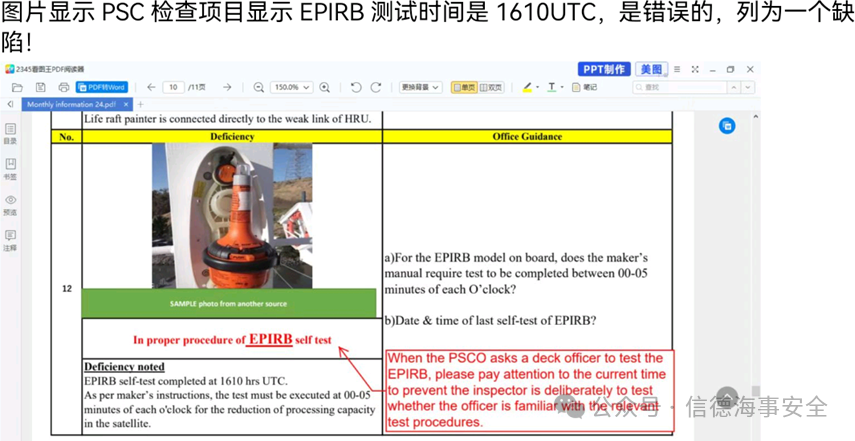Screen dimensions: 855x441
Task: Open the 预览 thumbnails preview panel
Action: pyautogui.click(x=10, y=205)
